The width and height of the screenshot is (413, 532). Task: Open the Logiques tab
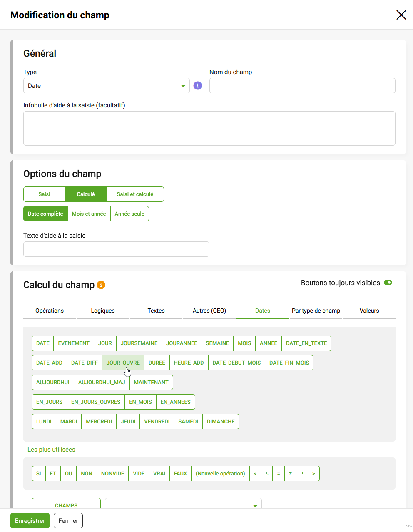click(103, 311)
